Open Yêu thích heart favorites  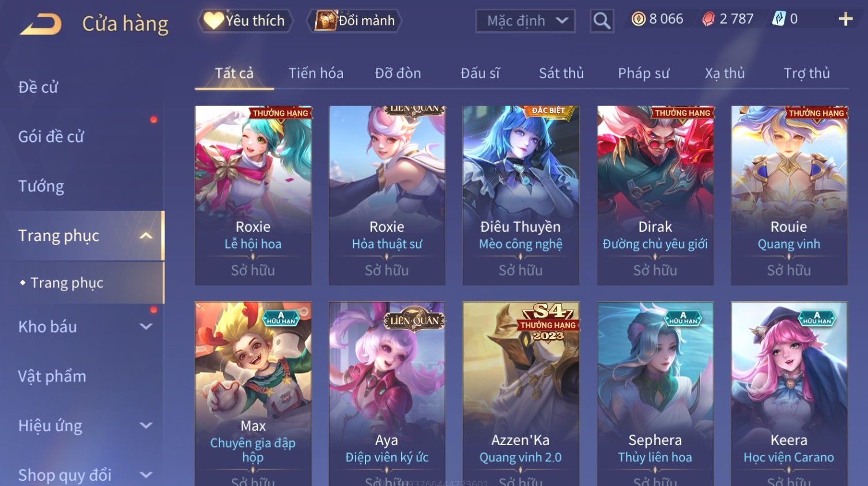coord(246,21)
